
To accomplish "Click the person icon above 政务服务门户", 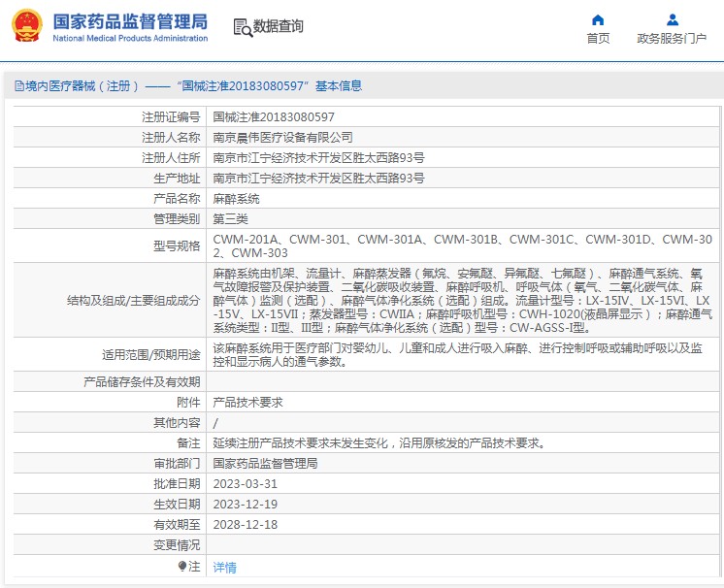I will [672, 19].
